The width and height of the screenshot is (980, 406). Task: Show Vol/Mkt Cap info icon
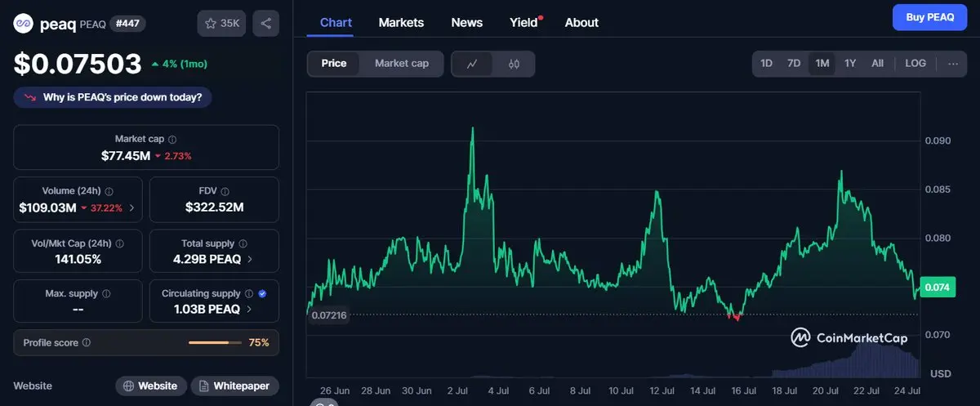120,243
